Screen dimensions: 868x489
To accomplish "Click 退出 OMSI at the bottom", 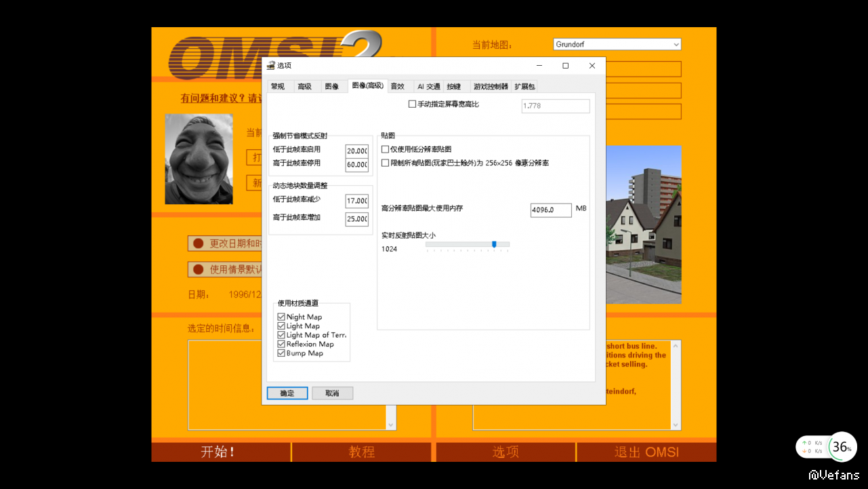I will point(646,452).
